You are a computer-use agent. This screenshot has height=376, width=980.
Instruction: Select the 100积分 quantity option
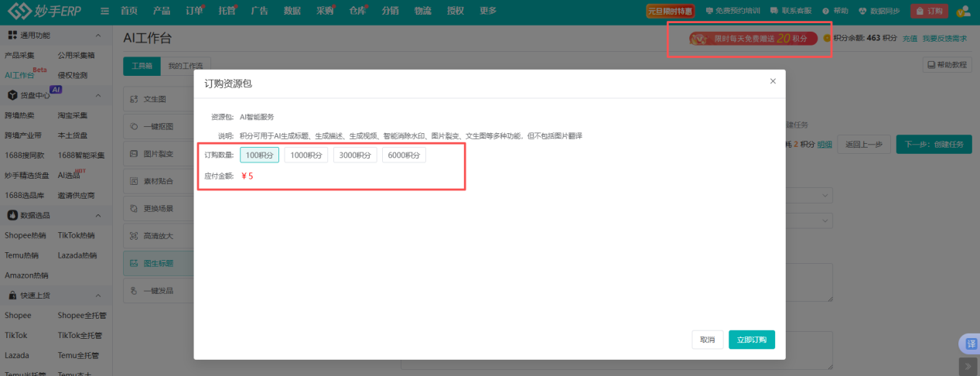tap(259, 155)
